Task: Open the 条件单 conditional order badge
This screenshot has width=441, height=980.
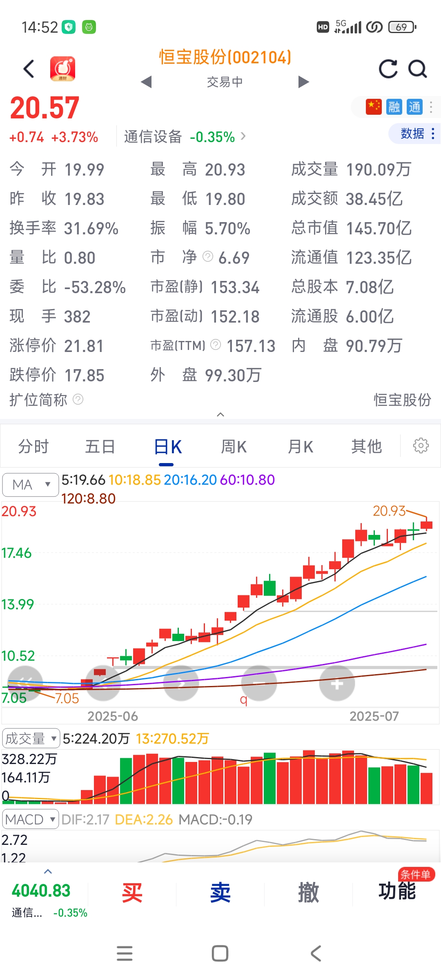Action: click(x=416, y=875)
